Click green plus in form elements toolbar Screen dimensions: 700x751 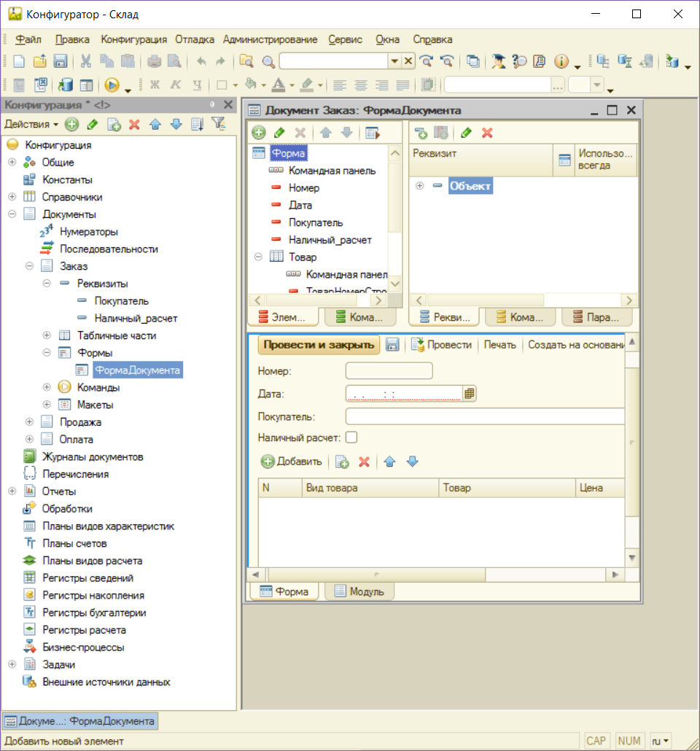[x=259, y=133]
